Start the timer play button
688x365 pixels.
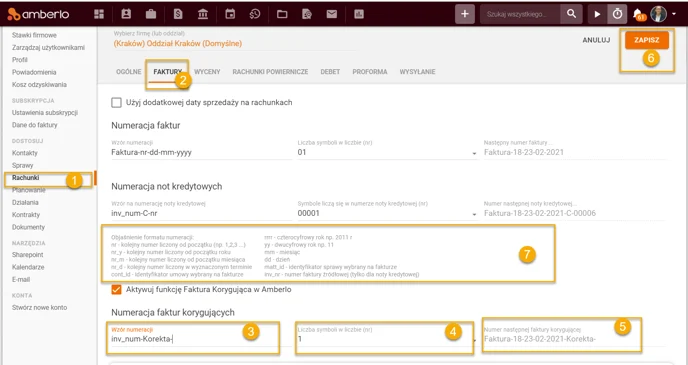pyautogui.click(x=597, y=14)
